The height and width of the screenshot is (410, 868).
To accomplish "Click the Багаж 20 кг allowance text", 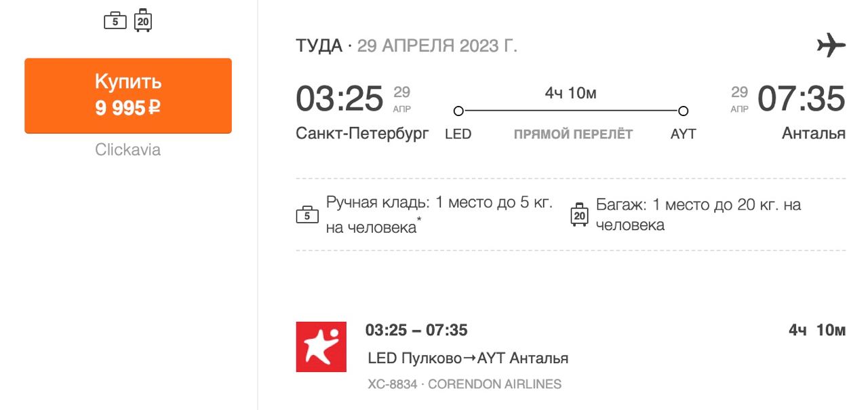I will (698, 215).
